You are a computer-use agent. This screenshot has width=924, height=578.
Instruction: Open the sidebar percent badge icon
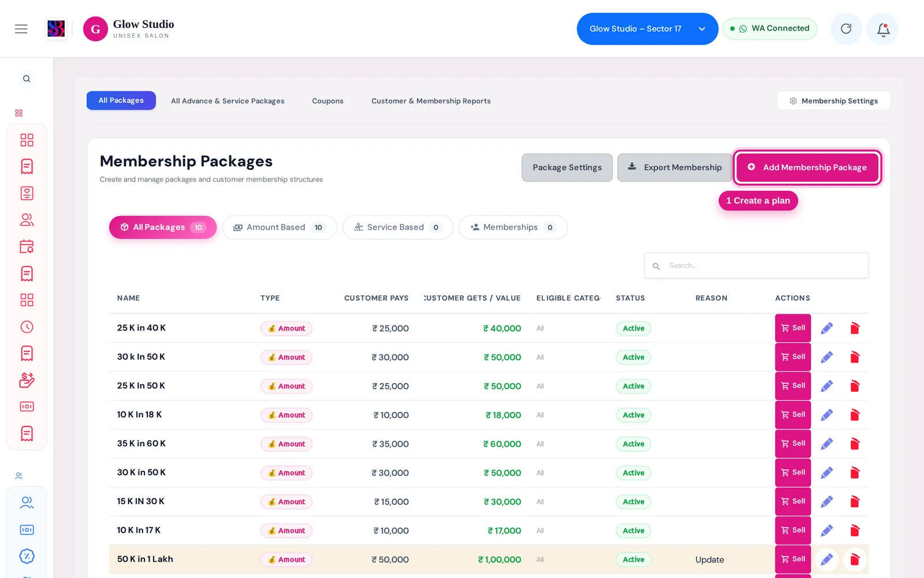pyautogui.click(x=27, y=556)
